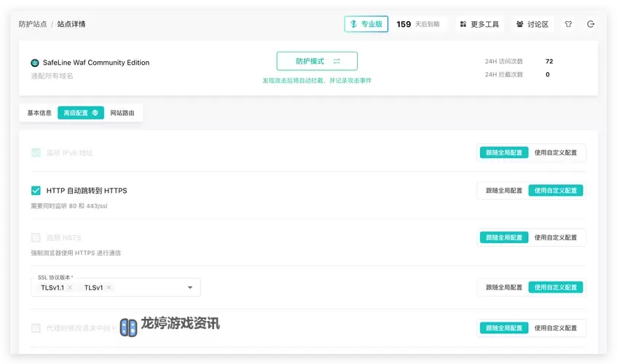
Task: Click the logout icon at top right
Action: 591,24
